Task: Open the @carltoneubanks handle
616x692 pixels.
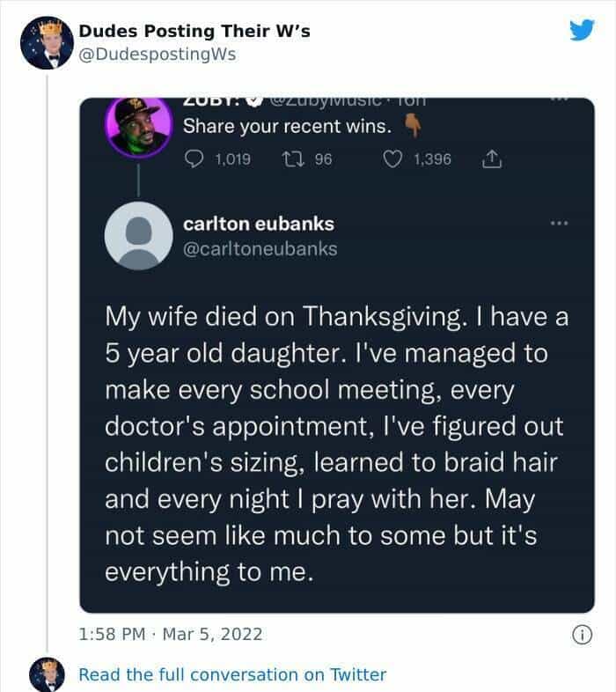Action: pos(260,249)
